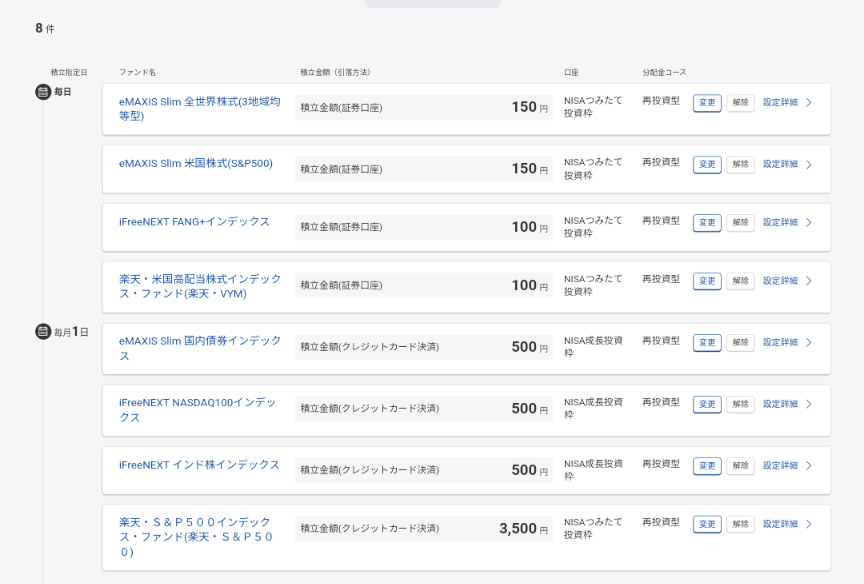The image size is (864, 584).
Task: Click the chevron arrow in the iFreeNEXT インド株インデックス row
Action: point(808,466)
